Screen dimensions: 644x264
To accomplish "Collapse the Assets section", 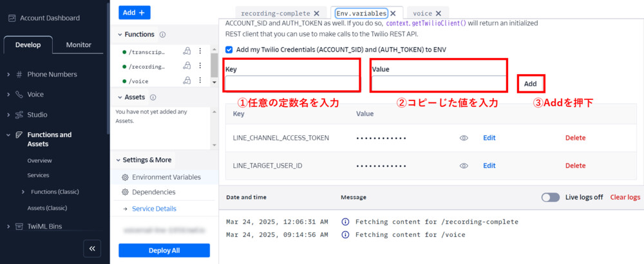I will [120, 97].
